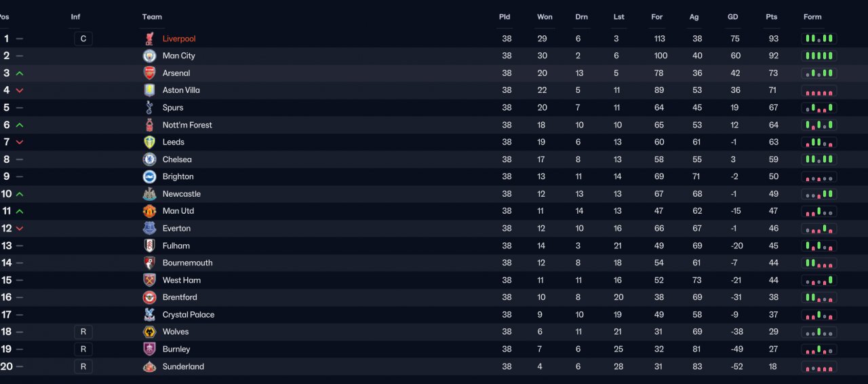Click the Newcastle club crest

(149, 194)
